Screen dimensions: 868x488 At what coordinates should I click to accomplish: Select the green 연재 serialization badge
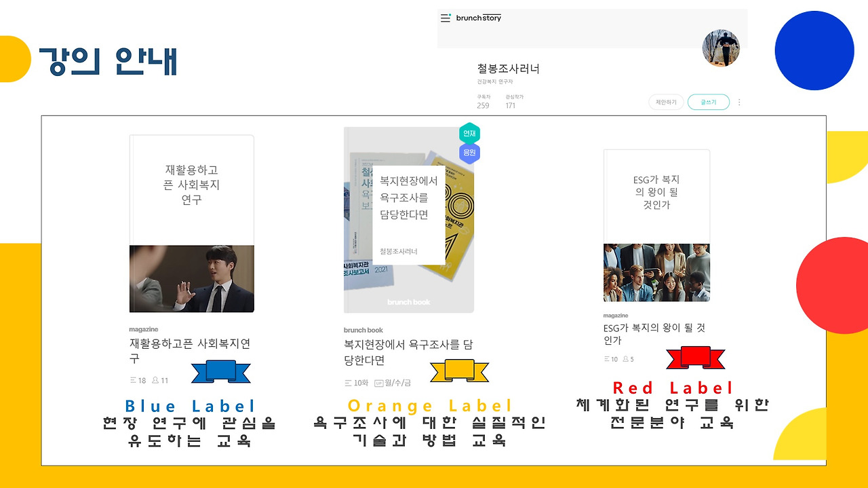click(468, 134)
